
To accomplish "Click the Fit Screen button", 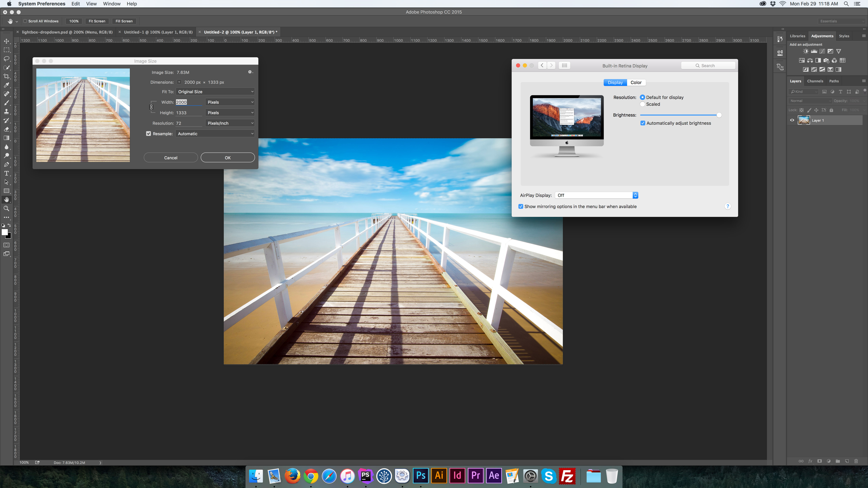I will tap(97, 21).
